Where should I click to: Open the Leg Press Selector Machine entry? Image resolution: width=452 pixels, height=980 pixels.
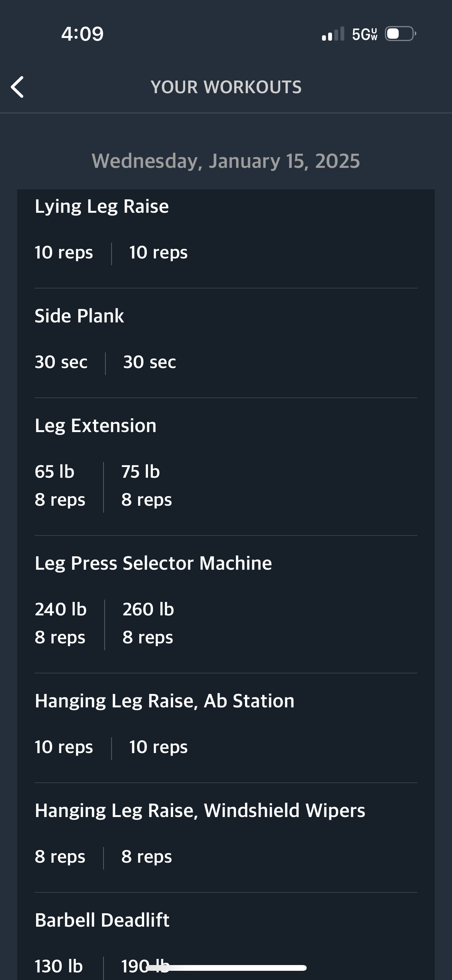(153, 563)
